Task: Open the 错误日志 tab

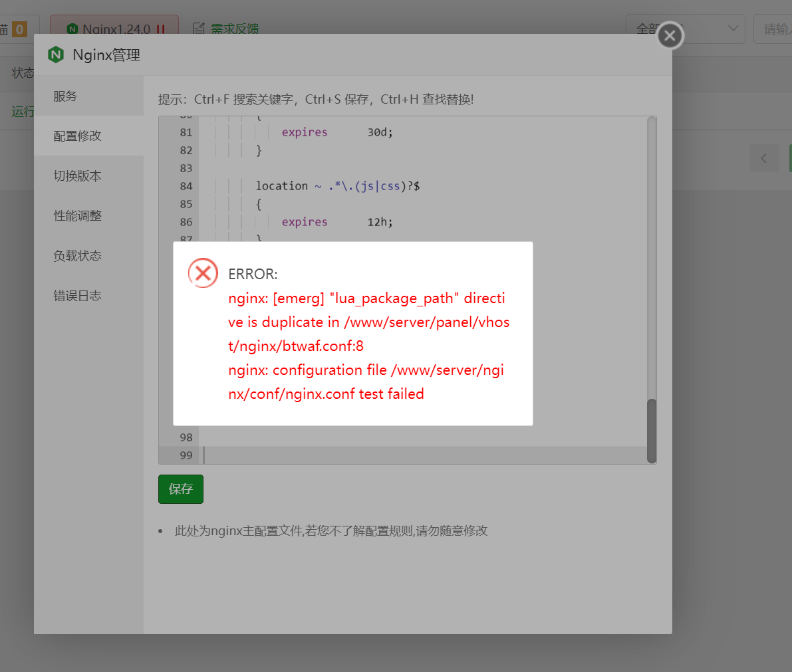Action: tap(89, 295)
